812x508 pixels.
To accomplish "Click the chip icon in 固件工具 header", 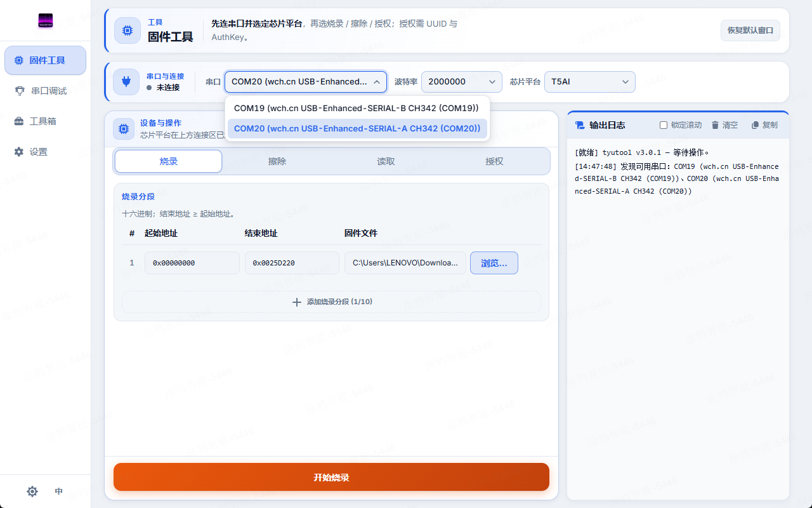I will click(x=128, y=30).
